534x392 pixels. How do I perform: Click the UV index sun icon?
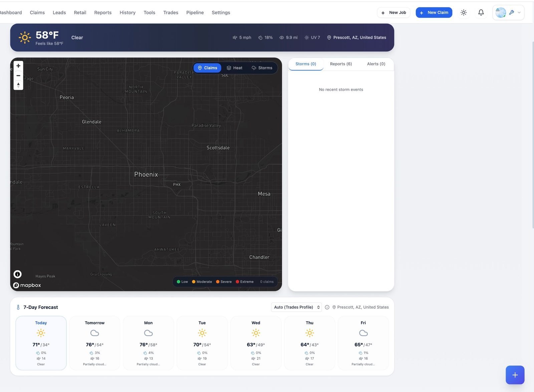(x=307, y=38)
